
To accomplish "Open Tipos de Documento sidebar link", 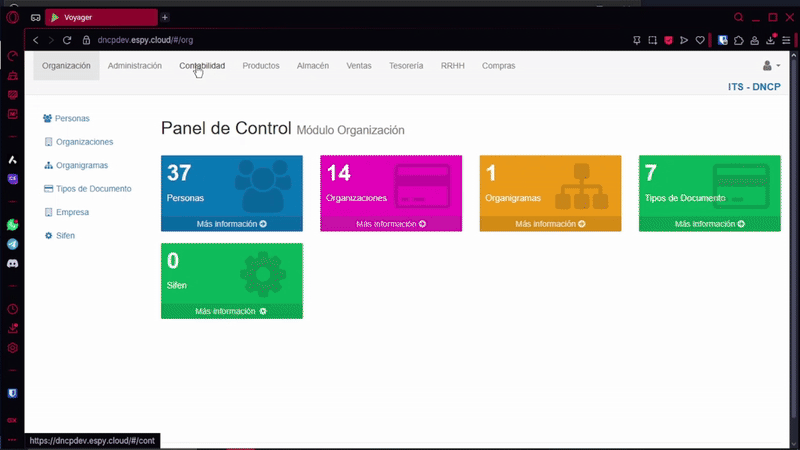I will pos(93,188).
